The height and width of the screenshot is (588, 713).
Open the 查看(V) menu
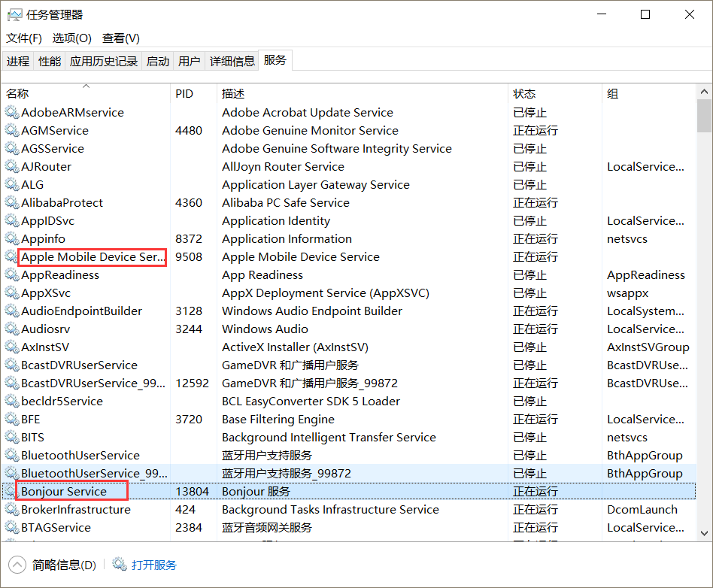tap(120, 38)
